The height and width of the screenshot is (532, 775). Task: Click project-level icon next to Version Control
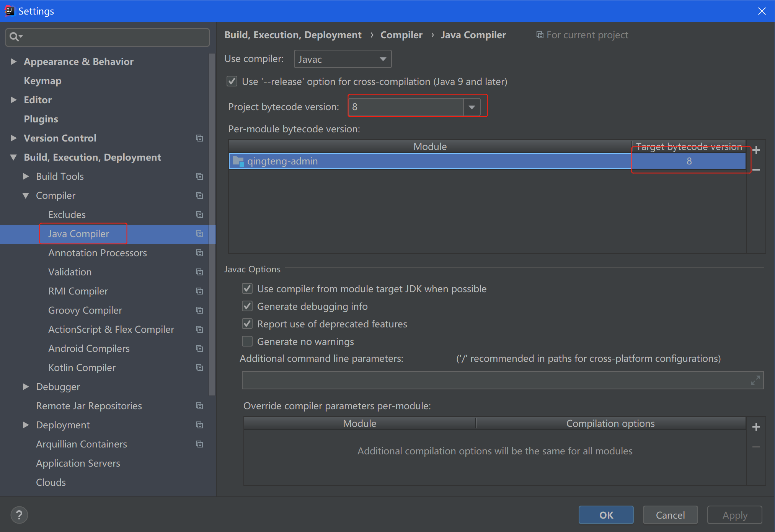199,138
